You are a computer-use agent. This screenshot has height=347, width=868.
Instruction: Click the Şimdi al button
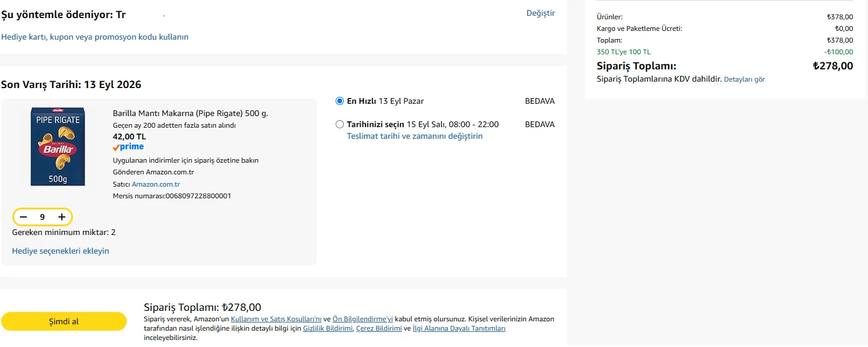click(64, 321)
